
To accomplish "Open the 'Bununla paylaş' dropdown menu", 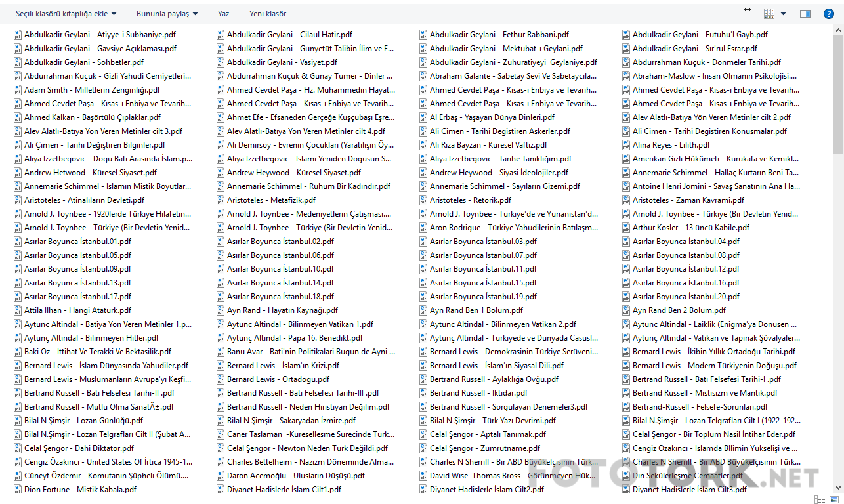I will pos(167,14).
